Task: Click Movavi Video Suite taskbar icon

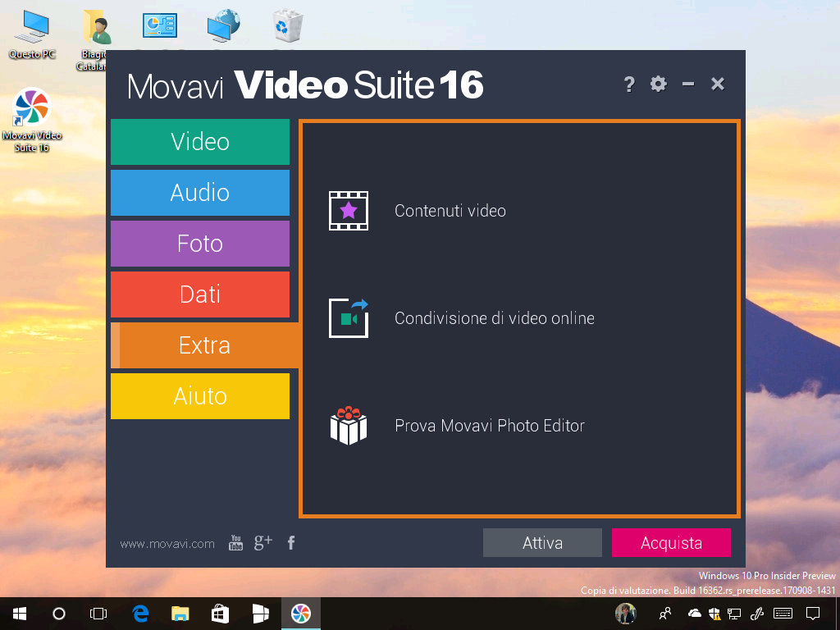Action: (300, 614)
